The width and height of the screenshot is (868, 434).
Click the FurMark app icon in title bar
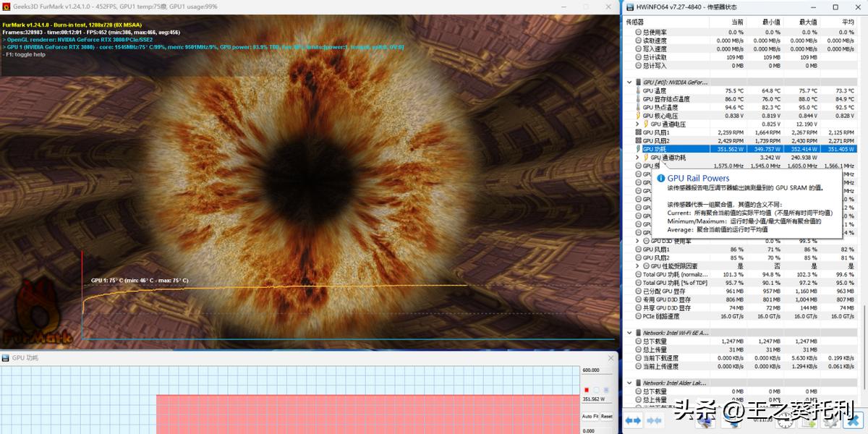[7, 7]
